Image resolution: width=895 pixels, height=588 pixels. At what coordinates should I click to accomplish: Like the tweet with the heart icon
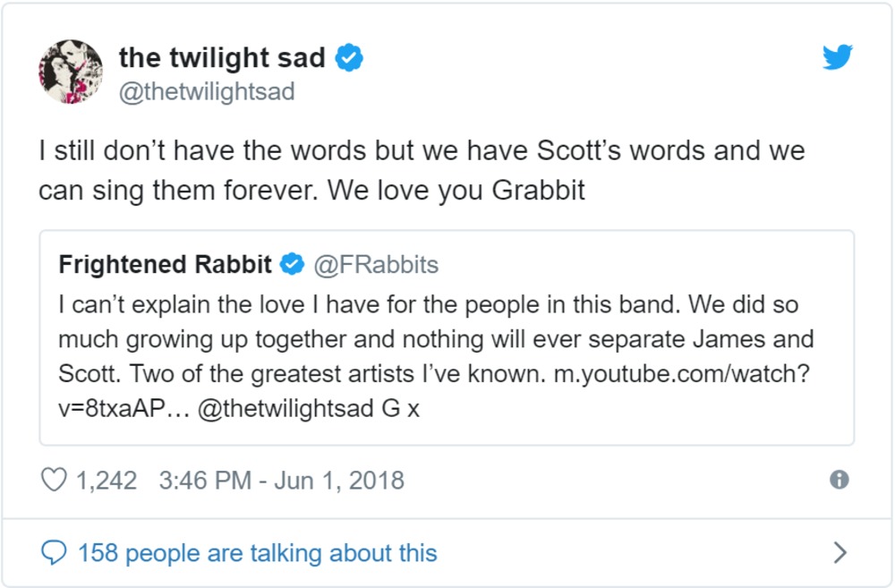pos(55,481)
